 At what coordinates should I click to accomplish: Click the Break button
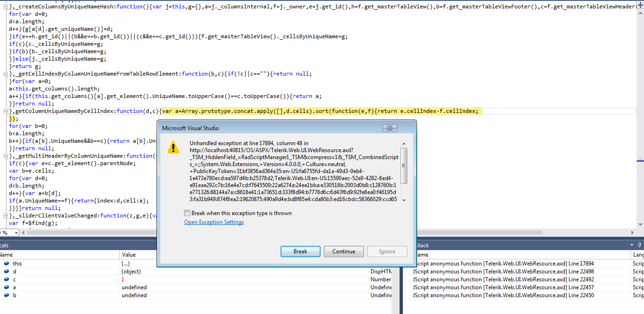tap(300, 251)
